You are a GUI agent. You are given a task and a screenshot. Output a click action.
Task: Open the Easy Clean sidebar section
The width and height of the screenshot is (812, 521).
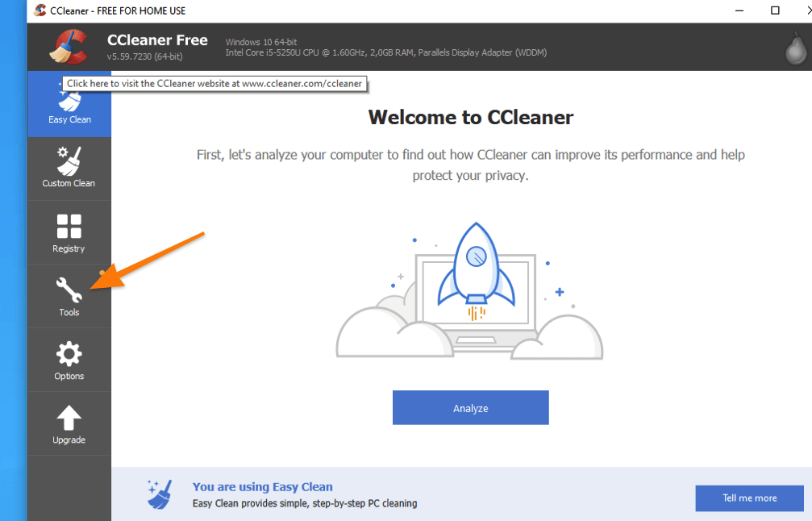pos(69,104)
